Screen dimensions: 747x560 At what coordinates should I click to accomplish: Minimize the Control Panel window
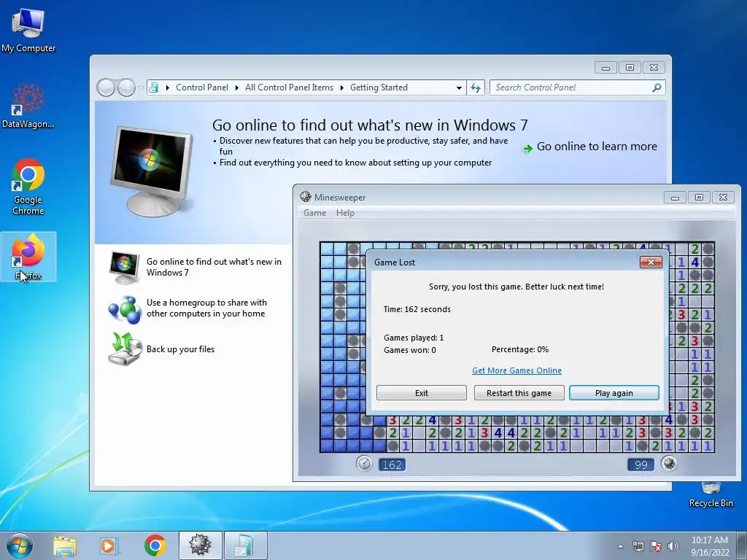605,68
